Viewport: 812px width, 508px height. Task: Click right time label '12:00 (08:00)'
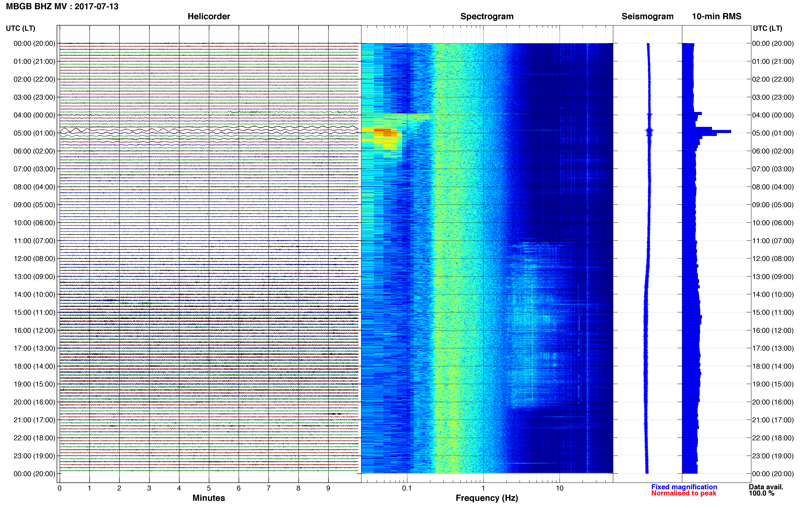[x=773, y=259]
